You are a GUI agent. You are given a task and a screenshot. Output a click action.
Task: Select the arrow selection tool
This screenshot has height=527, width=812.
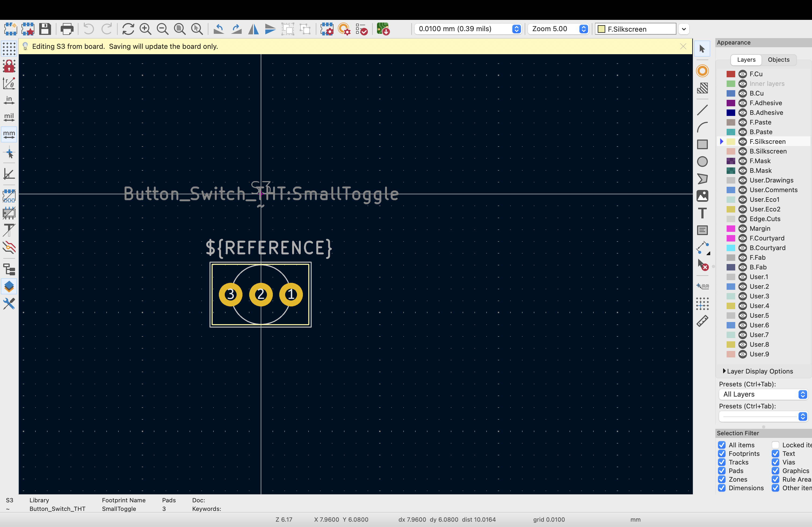point(702,49)
